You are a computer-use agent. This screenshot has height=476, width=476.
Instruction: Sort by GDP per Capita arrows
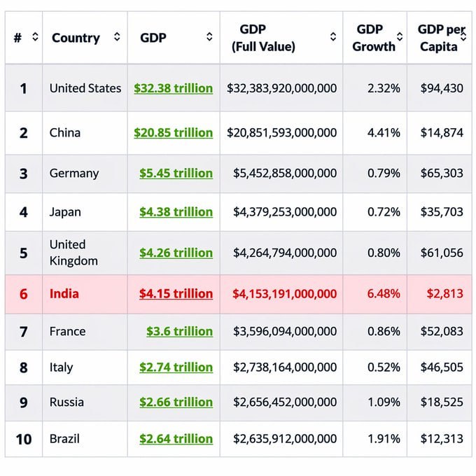[x=463, y=36]
